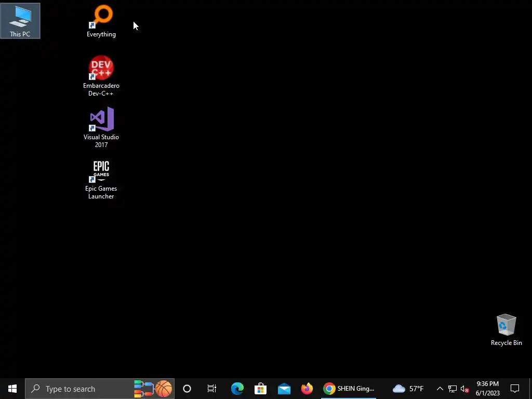Select the Epic Games Launcher shortcut
Image resolution: width=532 pixels, height=399 pixels.
coord(101,179)
